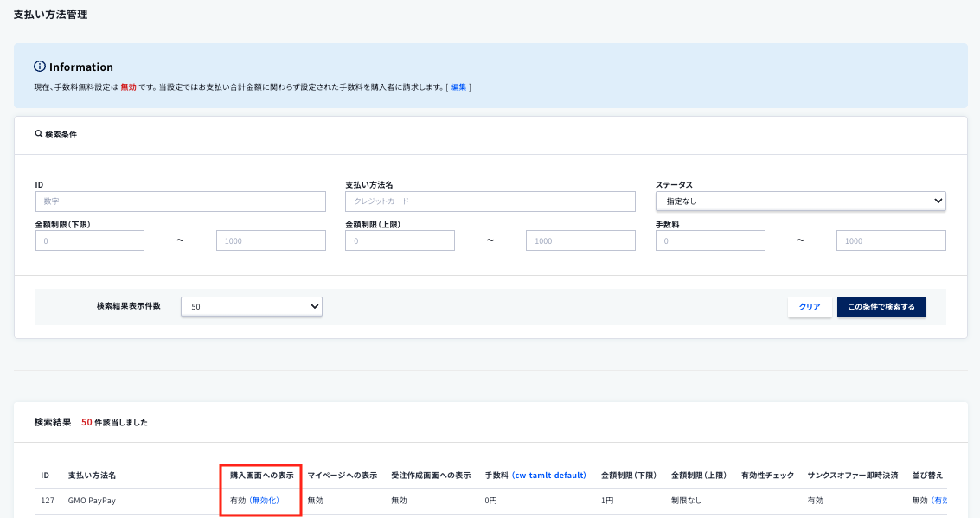Click the 支払い方法名 column header in results
Screen dimensions: 980x518
point(92,476)
